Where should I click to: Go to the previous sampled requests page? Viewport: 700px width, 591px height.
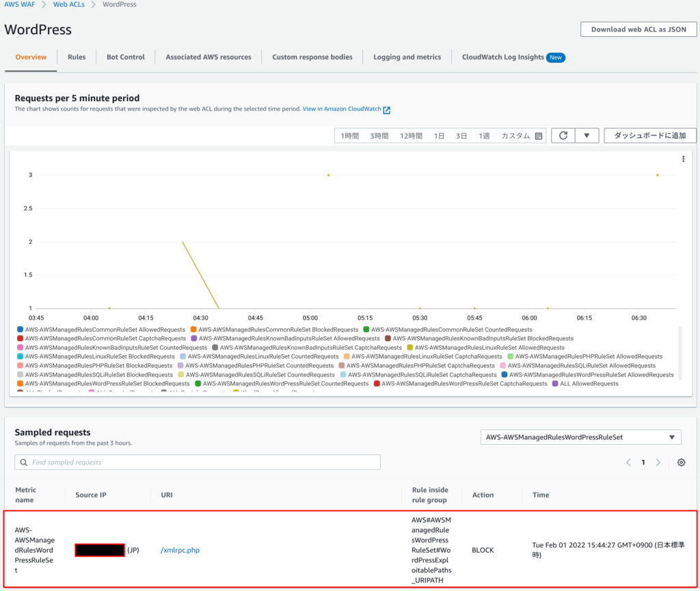628,463
